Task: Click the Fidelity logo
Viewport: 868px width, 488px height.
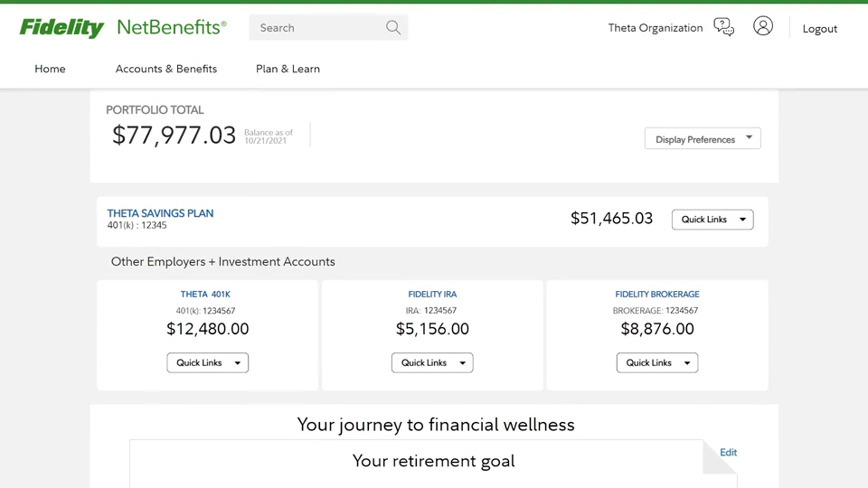Action: tap(61, 28)
